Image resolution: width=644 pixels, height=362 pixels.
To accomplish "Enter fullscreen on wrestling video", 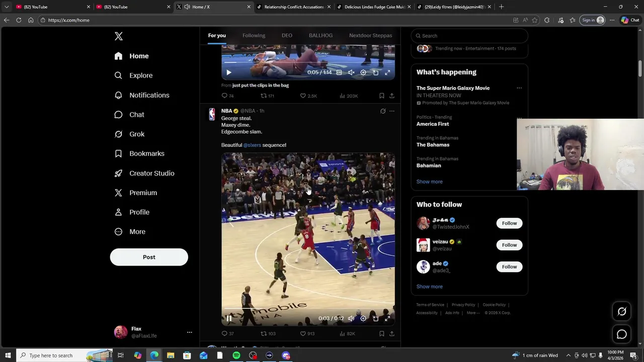I will pos(387,72).
